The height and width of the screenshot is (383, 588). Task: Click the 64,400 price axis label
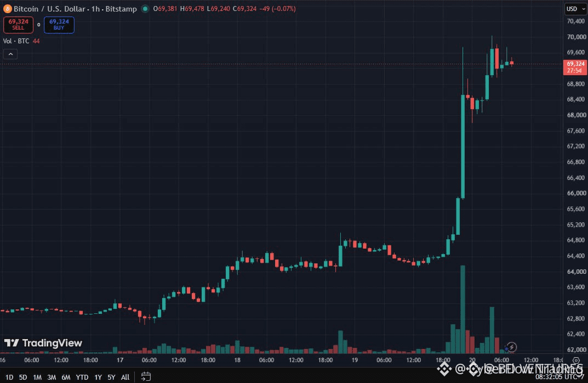(x=575, y=256)
